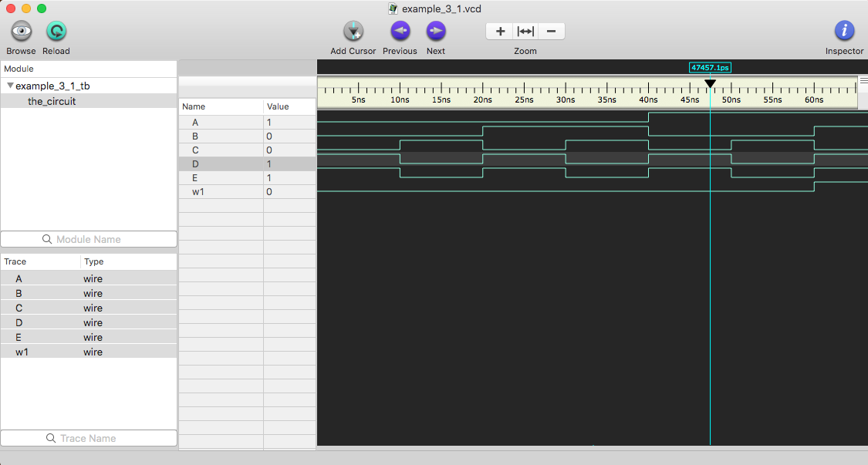The image size is (868, 465).
Task: Select trace D in trace list
Action: coord(89,323)
